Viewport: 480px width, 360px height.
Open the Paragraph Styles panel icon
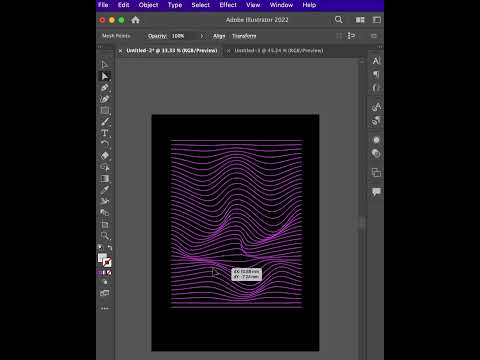pos(376,121)
